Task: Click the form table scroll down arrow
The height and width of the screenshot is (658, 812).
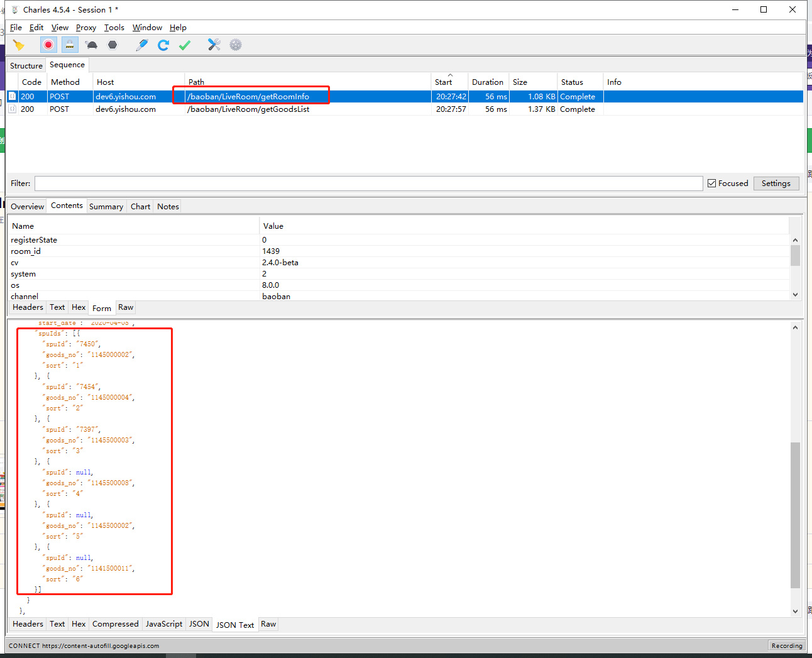Action: pos(795,295)
